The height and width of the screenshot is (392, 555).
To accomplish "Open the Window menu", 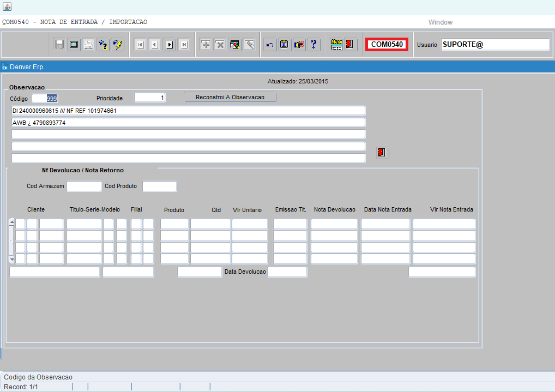I will point(441,22).
